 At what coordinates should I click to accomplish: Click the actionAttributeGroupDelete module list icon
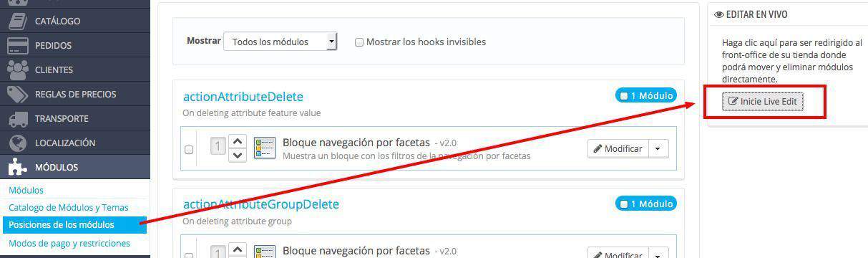click(265, 252)
